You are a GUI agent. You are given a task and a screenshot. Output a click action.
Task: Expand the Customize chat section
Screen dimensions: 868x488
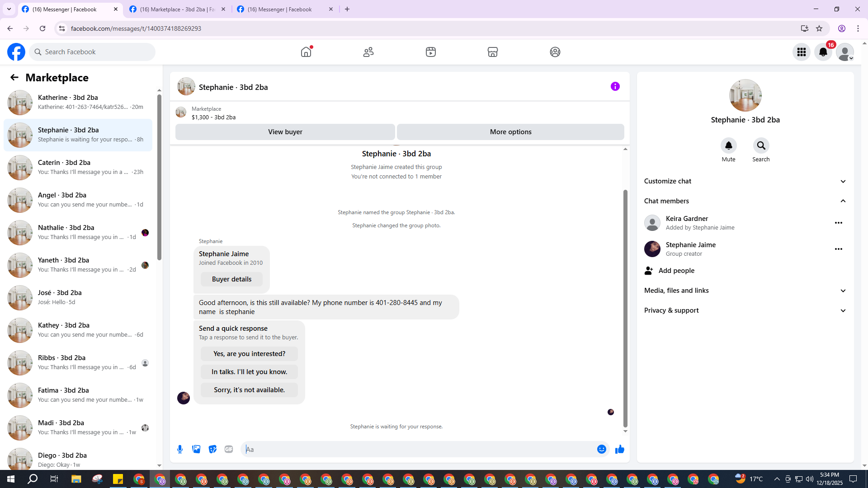[x=745, y=181]
